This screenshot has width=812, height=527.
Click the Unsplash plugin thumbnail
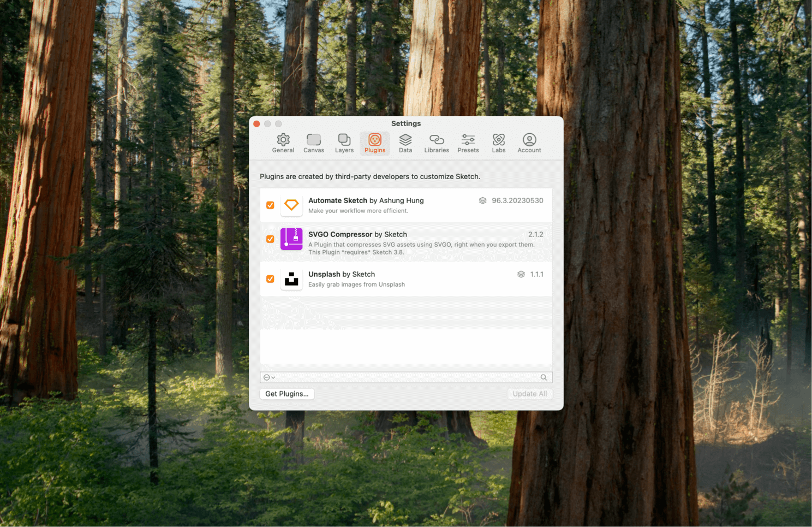click(x=291, y=279)
